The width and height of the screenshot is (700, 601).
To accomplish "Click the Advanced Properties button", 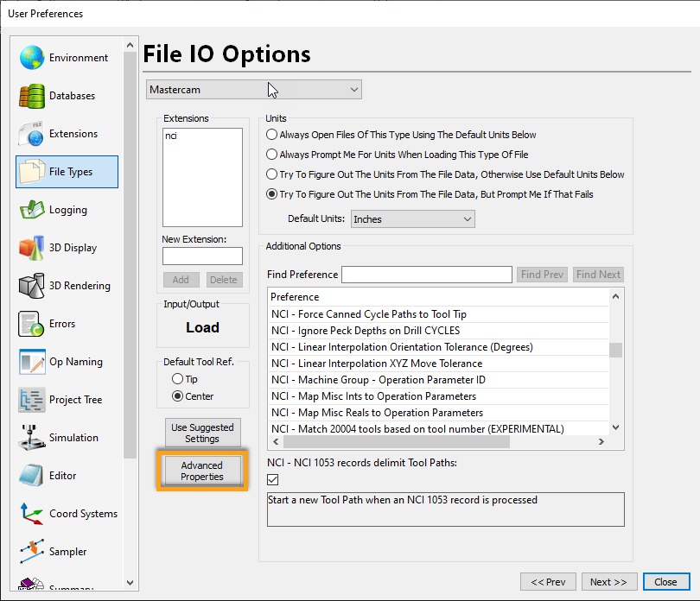I will 202,470.
